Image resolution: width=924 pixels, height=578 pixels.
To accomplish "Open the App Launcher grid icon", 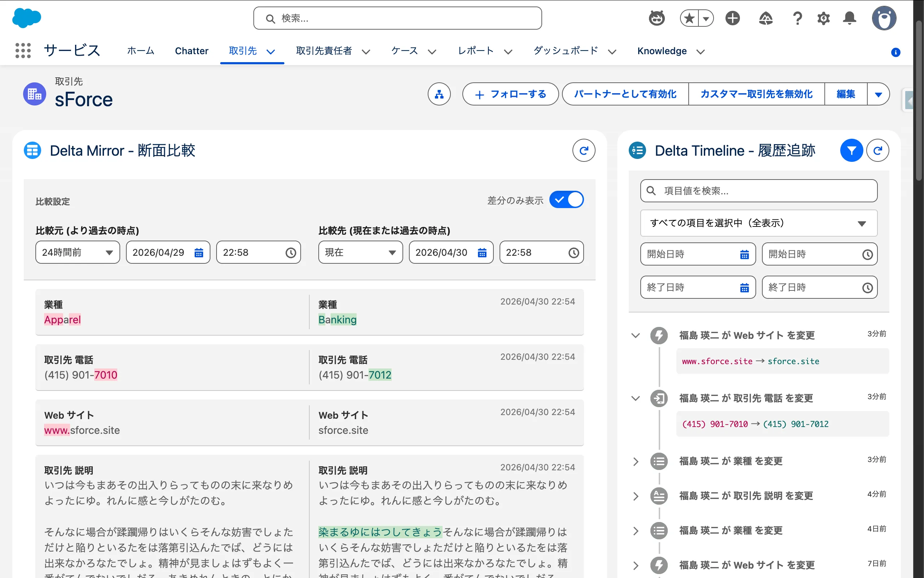I will click(23, 51).
